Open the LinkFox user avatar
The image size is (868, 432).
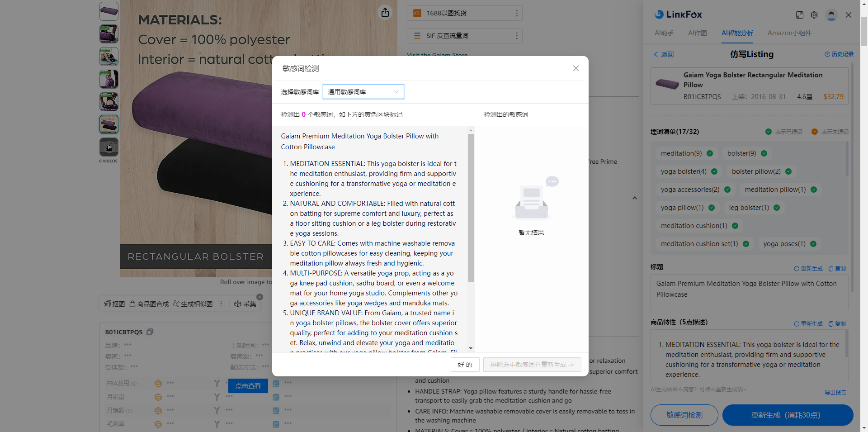[x=831, y=15]
